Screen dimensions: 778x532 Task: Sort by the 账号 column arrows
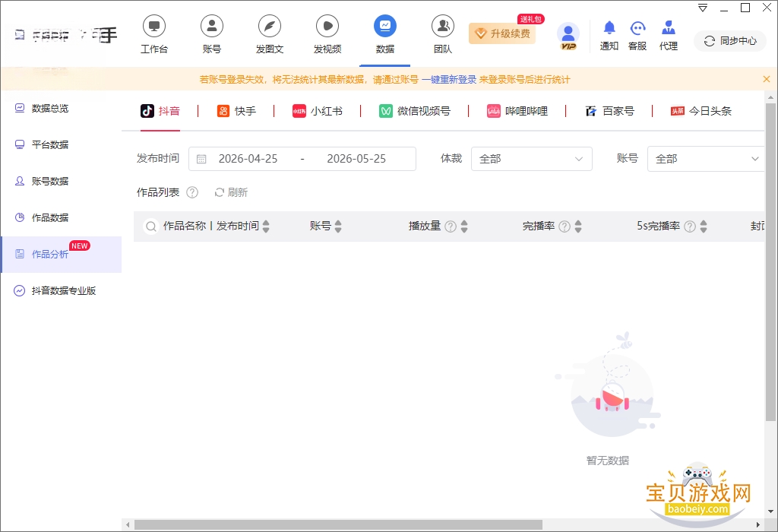pos(338,226)
